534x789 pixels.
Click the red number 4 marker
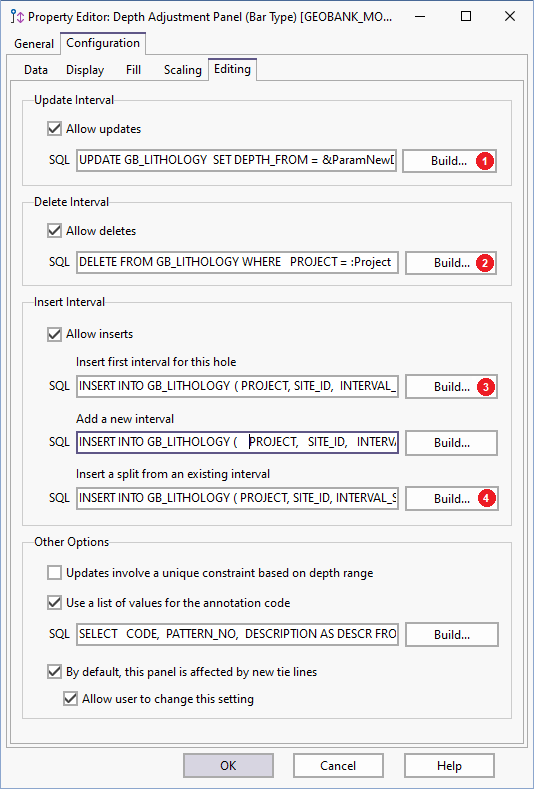coord(485,499)
